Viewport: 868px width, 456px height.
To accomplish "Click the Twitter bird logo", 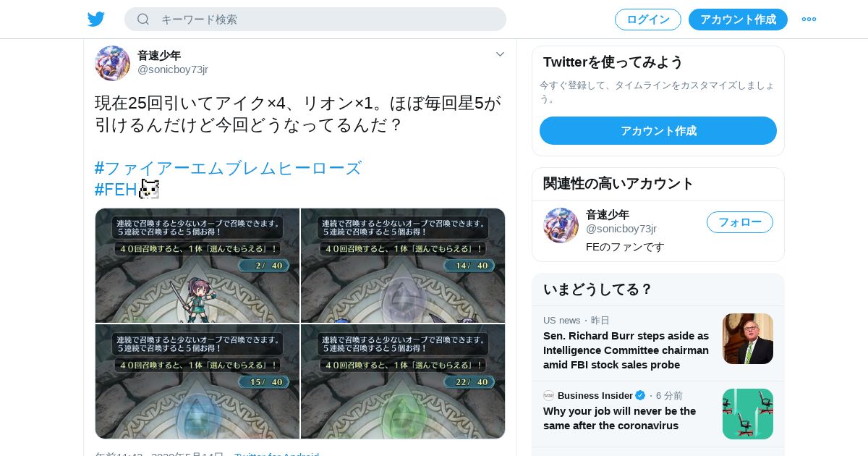I will [96, 20].
